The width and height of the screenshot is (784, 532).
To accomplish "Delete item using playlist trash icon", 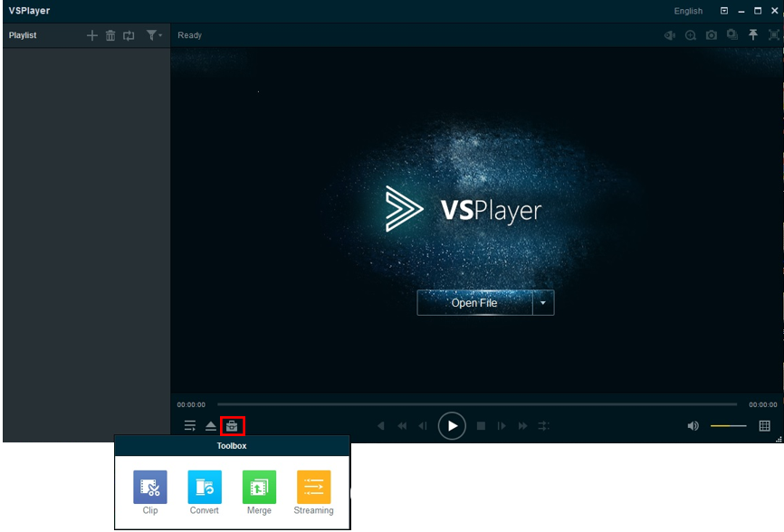I will click(x=110, y=35).
